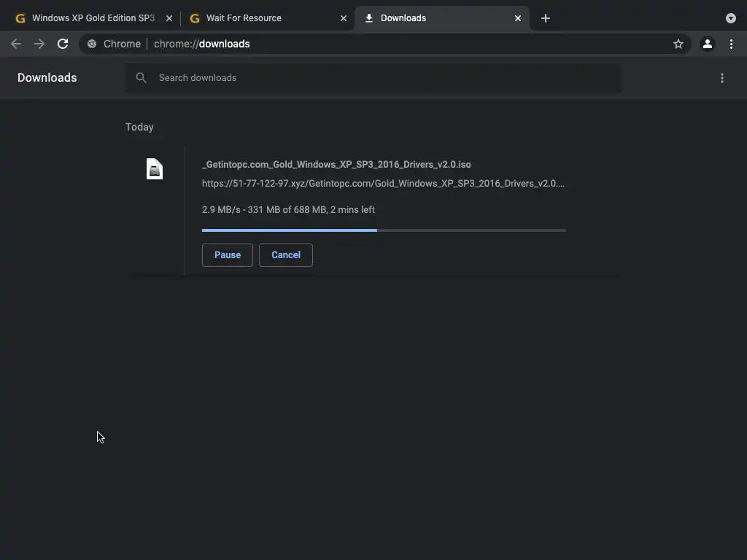The image size is (747, 560).
Task: Close the Wait For Resource tab
Action: [344, 18]
